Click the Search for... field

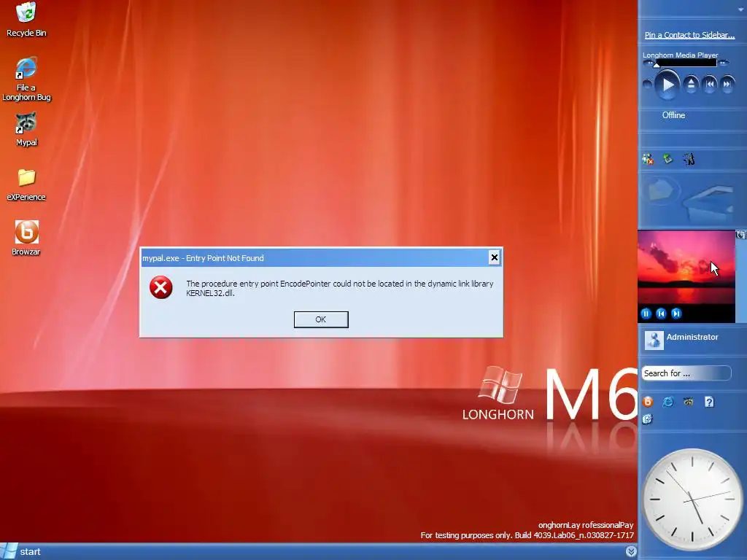pyautogui.click(x=686, y=373)
